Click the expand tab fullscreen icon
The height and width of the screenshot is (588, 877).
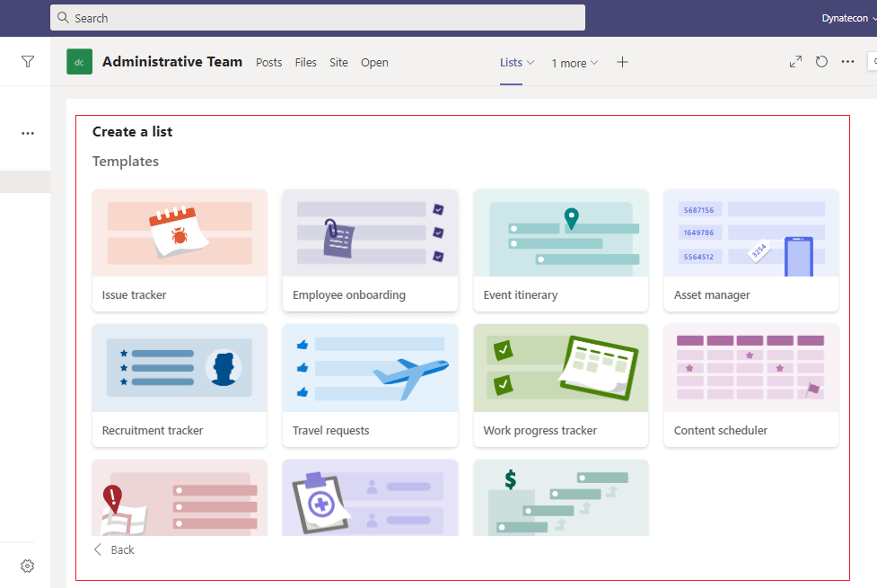(795, 62)
